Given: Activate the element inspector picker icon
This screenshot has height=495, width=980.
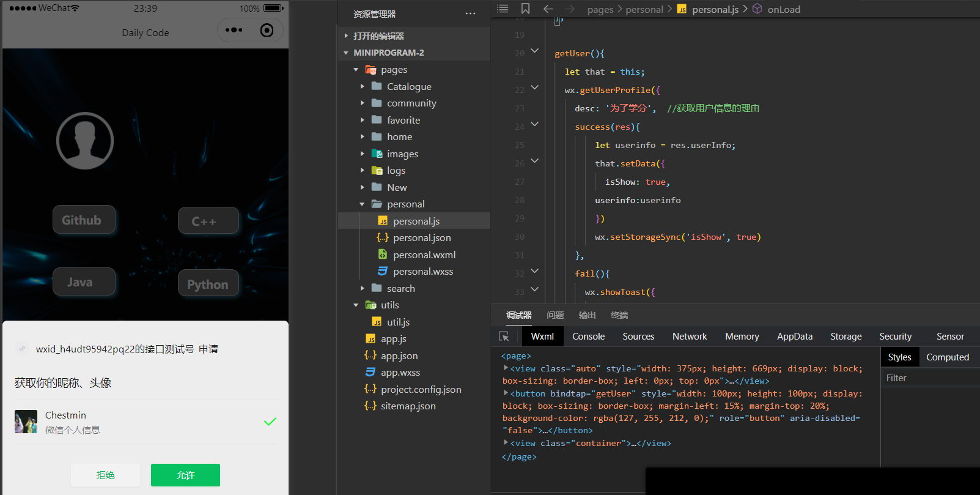Looking at the screenshot, I should (x=504, y=337).
